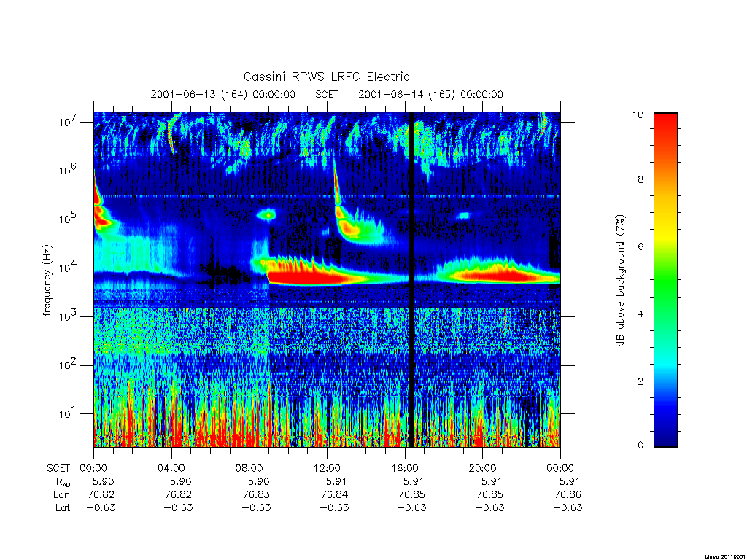This screenshot has height=560, width=747.
Task: Click longitude value "76.83"
Action: pyautogui.click(x=256, y=495)
